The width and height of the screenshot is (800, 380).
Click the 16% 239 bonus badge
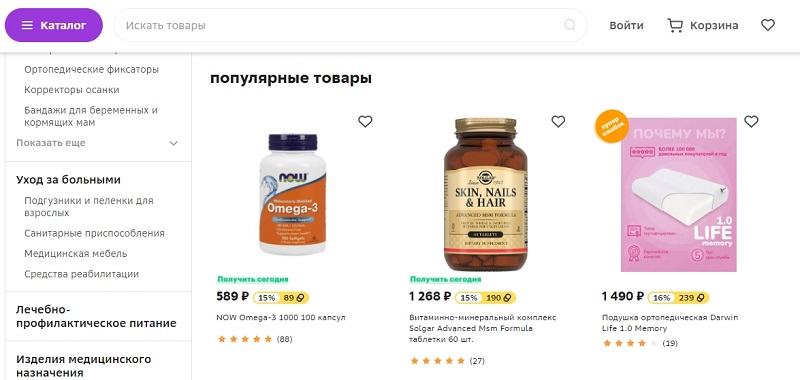coord(679,298)
